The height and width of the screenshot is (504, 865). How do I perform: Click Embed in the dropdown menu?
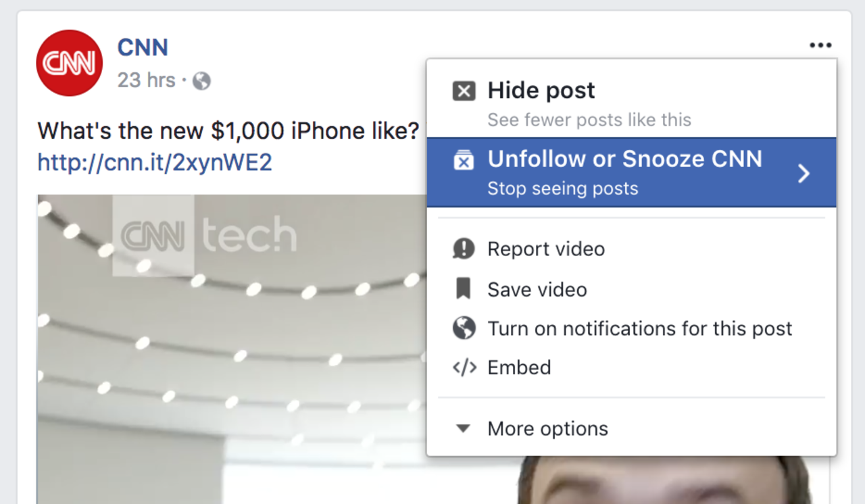[x=519, y=368]
